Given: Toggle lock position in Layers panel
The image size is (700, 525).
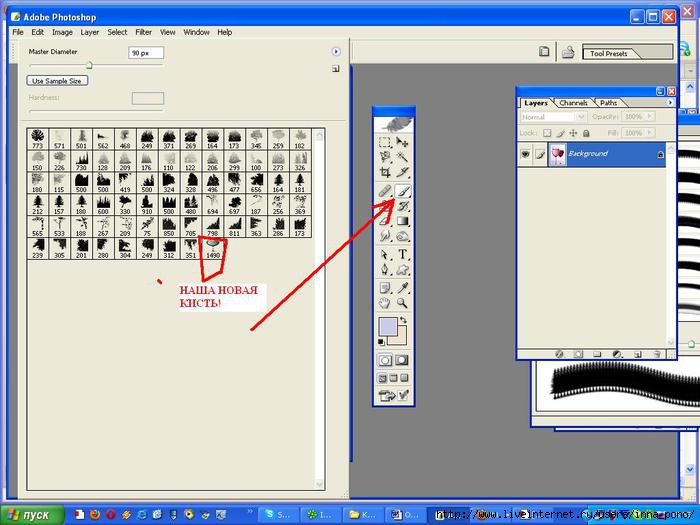Looking at the screenshot, I should click(573, 133).
